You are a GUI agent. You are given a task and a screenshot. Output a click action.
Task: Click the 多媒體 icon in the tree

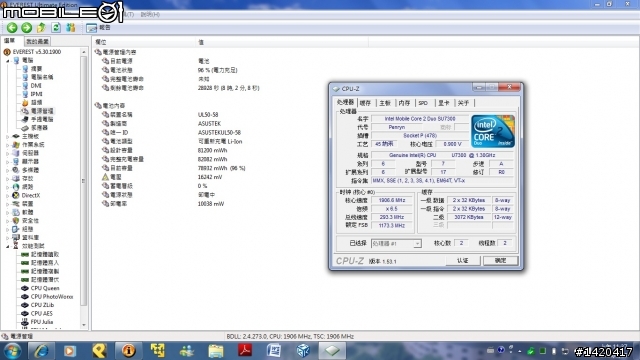click(x=16, y=170)
